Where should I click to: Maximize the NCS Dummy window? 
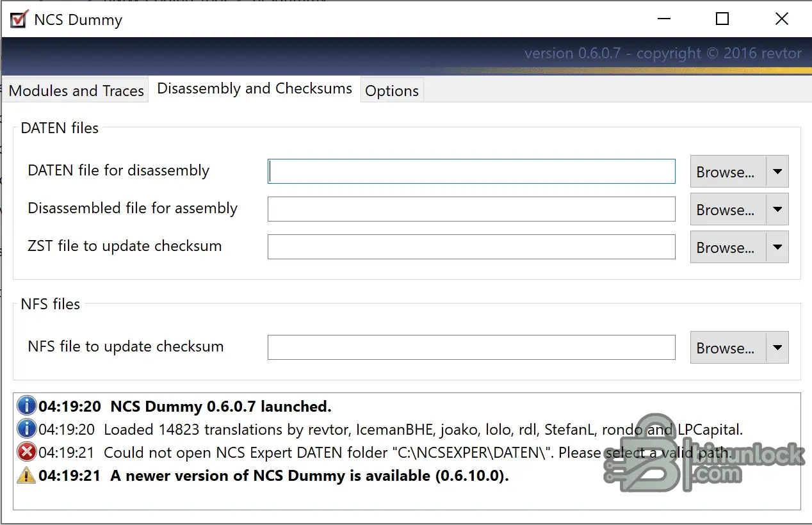pyautogui.click(x=722, y=19)
